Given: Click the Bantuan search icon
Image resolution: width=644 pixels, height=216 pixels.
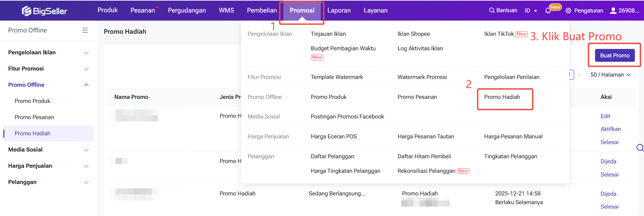Looking at the screenshot, I should click(x=492, y=10).
